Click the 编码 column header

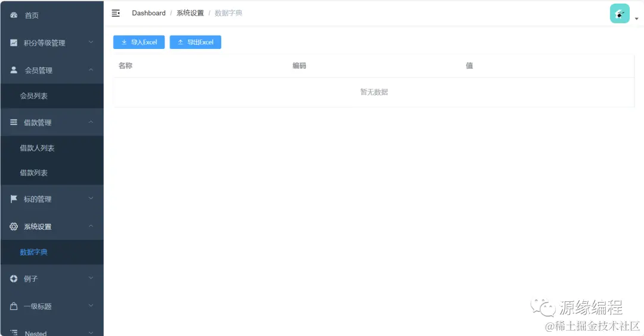click(299, 66)
